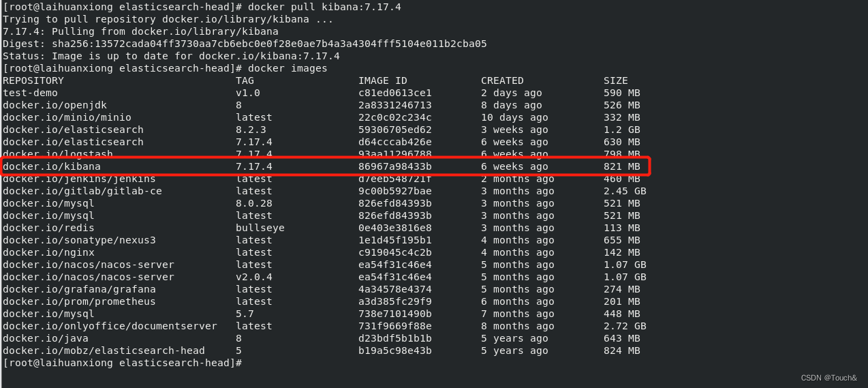Select image ID 'c919045c4c2b'
Image resolution: width=868 pixels, height=388 pixels.
395,252
